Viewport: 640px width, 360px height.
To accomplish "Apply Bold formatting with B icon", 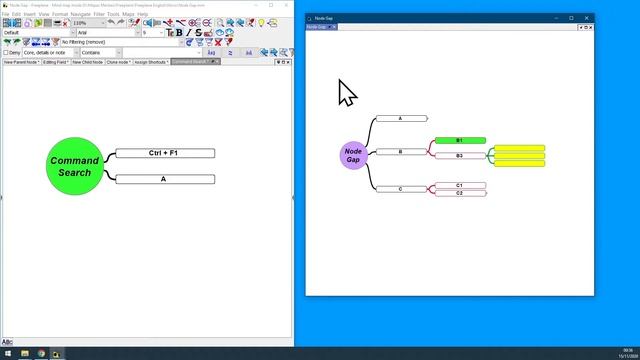I will tap(179, 33).
